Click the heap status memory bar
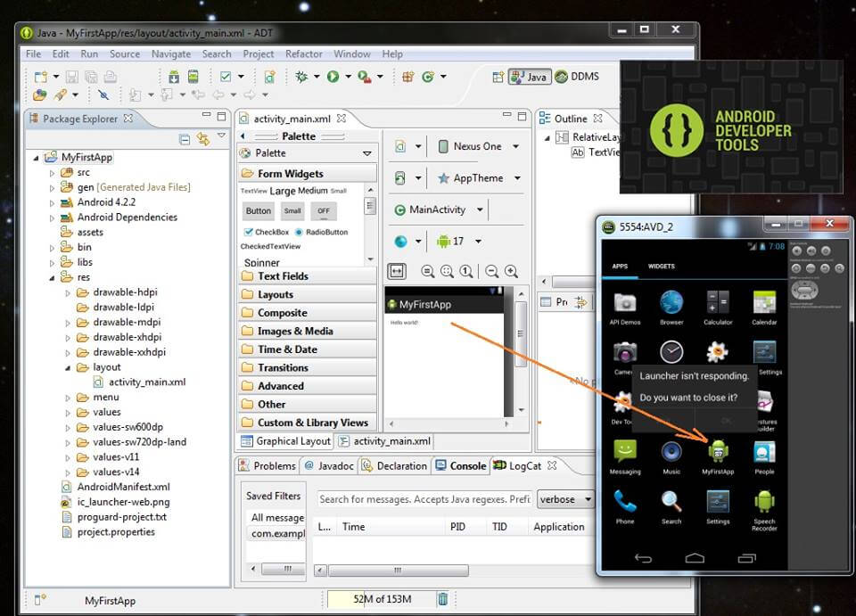Image resolution: width=856 pixels, height=616 pixels. pos(382,599)
